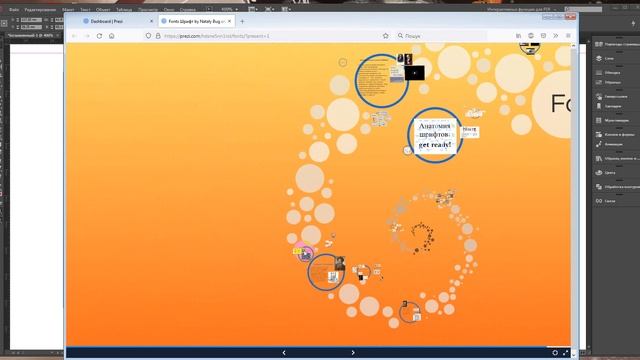Image resolution: width=640 pixels, height=360 pixels.
Task: Close the Fonts Шрифт tab
Action: pyautogui.click(x=229, y=21)
